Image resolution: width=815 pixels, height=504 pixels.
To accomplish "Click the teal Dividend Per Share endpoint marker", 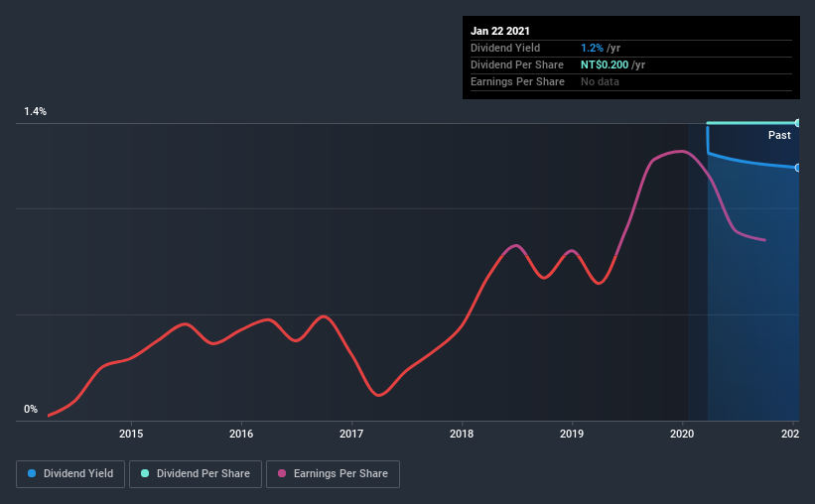I will pyautogui.click(x=797, y=123).
